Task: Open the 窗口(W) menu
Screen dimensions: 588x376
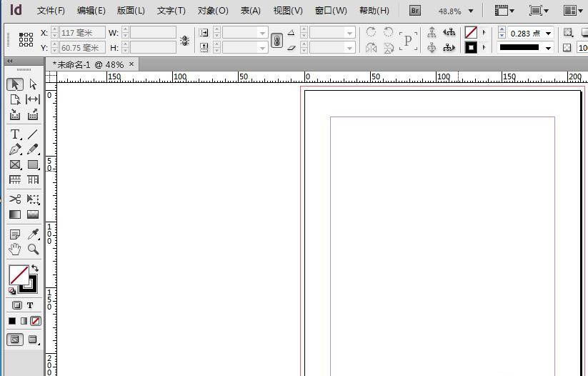Action: click(331, 11)
